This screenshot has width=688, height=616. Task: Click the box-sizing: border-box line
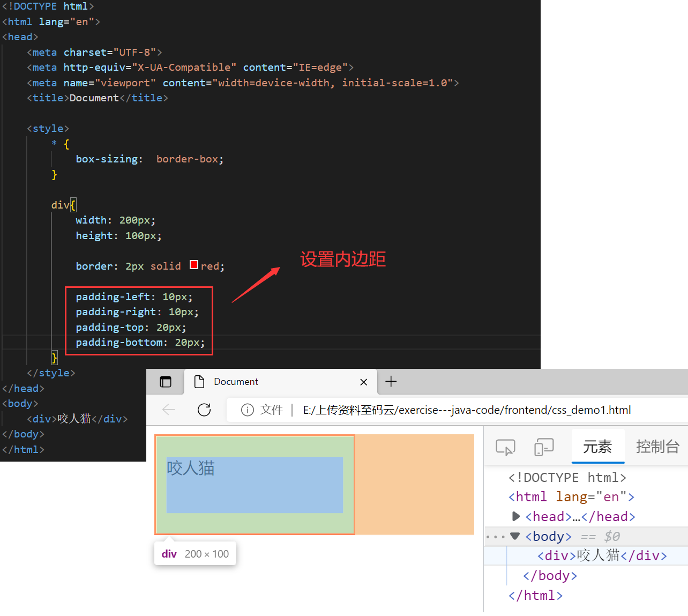coord(149,159)
